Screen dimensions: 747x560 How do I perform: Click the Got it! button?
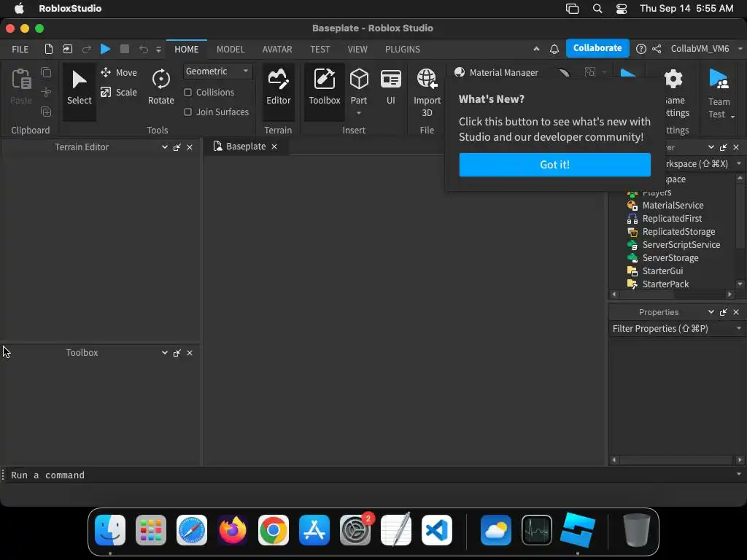(x=554, y=165)
